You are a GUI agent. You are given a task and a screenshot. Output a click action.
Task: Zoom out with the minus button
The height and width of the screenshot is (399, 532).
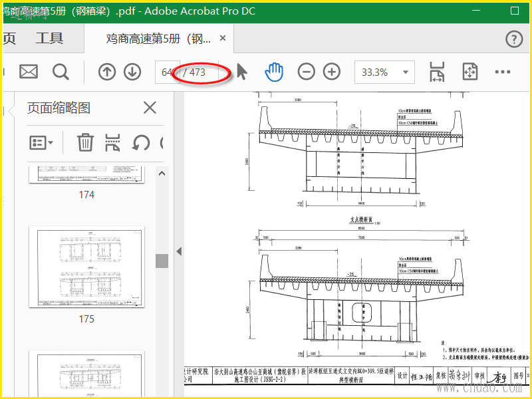point(306,72)
